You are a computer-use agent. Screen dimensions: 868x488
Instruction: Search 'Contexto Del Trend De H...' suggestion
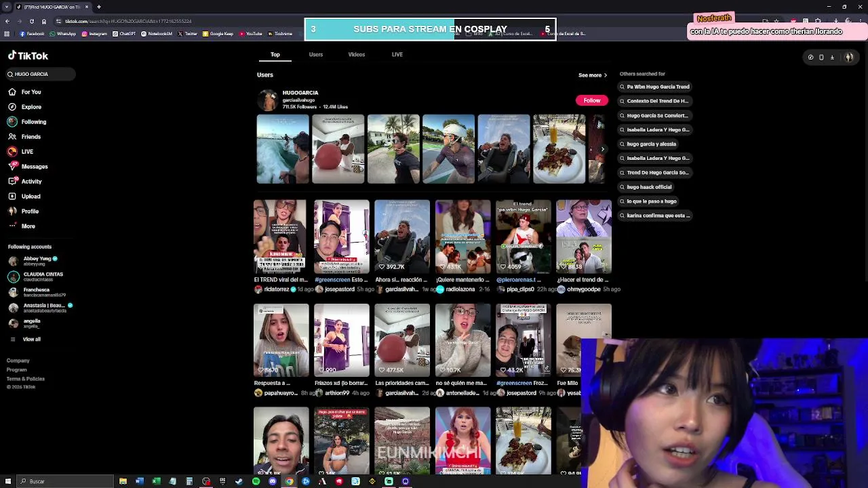click(654, 101)
